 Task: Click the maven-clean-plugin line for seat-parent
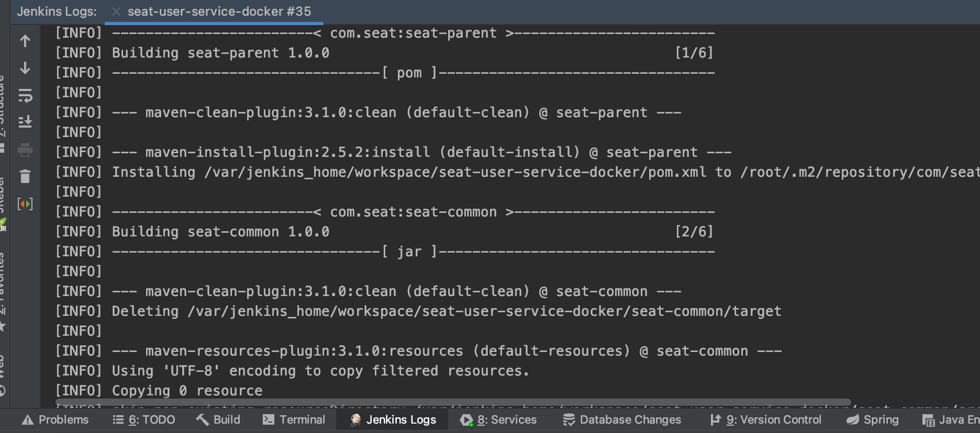pos(369,112)
